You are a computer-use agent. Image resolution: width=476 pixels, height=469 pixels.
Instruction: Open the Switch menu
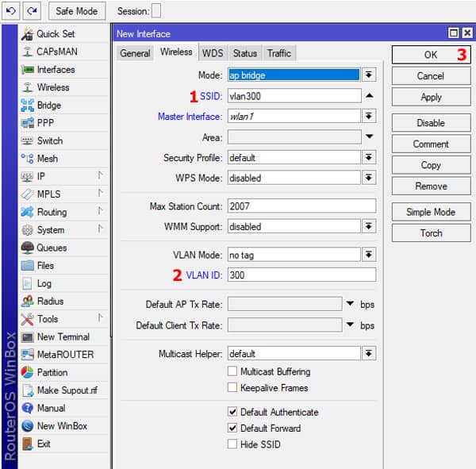64,141
